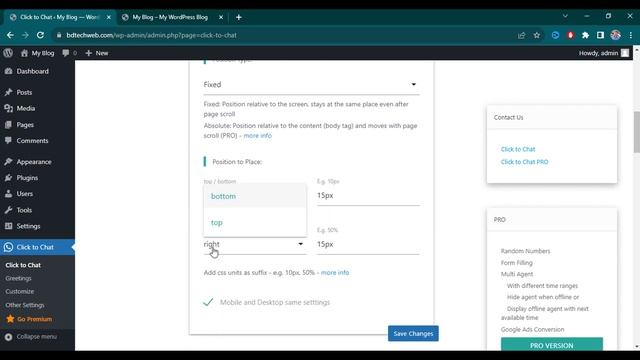
Task: Switch to My Blog WordPress Blog tab
Action: point(170,17)
